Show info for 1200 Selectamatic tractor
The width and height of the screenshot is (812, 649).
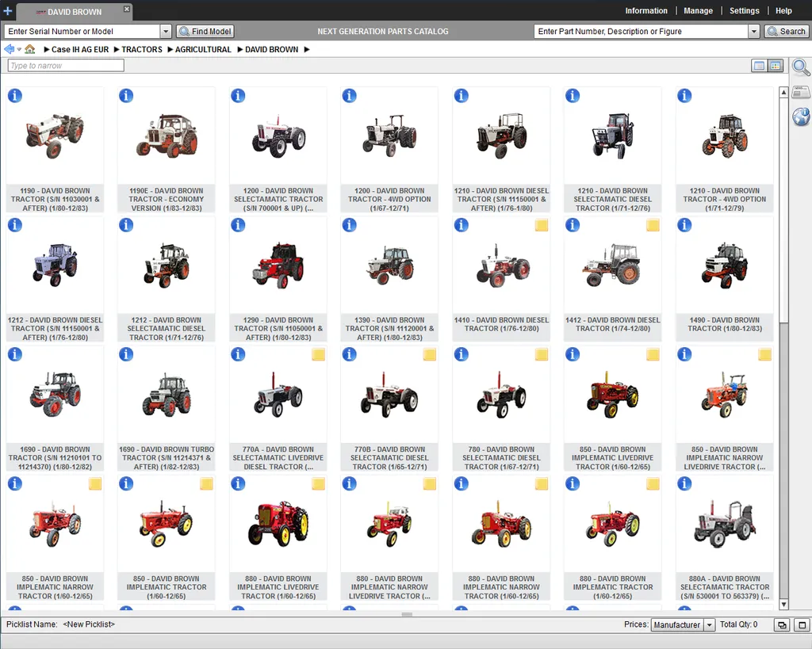click(x=238, y=96)
